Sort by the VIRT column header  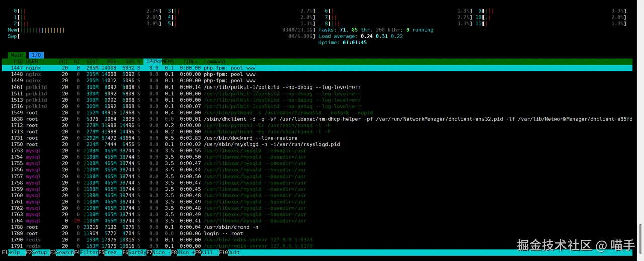(x=92, y=61)
